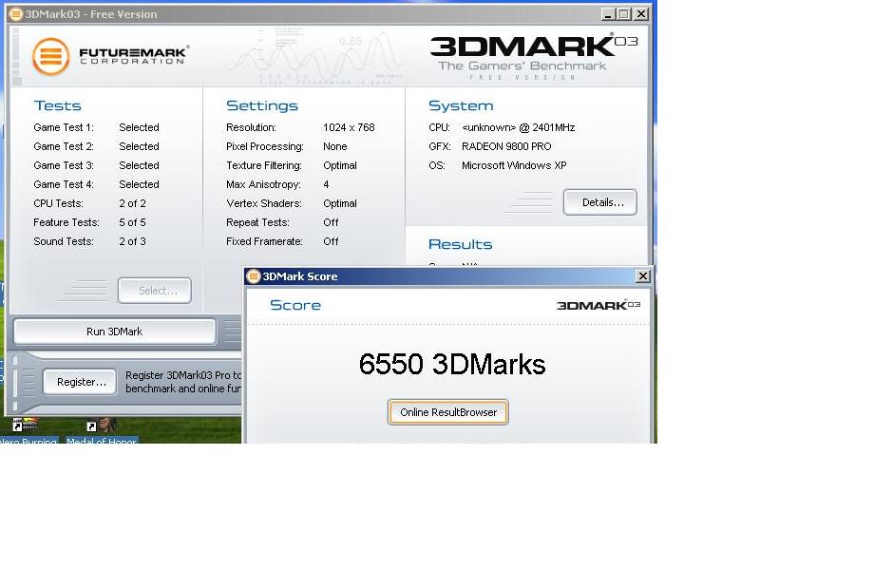Open the Nero Burning desktop shortcut
The image size is (893, 588).
pyautogui.click(x=27, y=432)
